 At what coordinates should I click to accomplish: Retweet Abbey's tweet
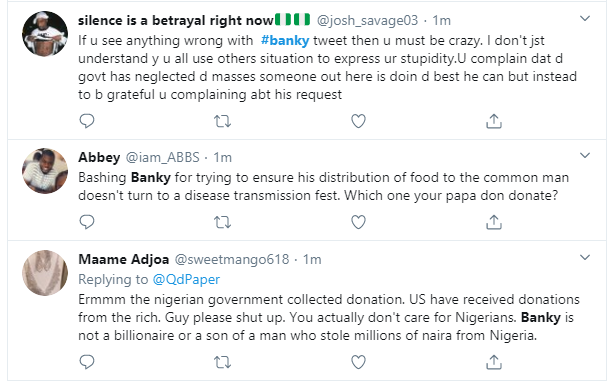click(223, 223)
